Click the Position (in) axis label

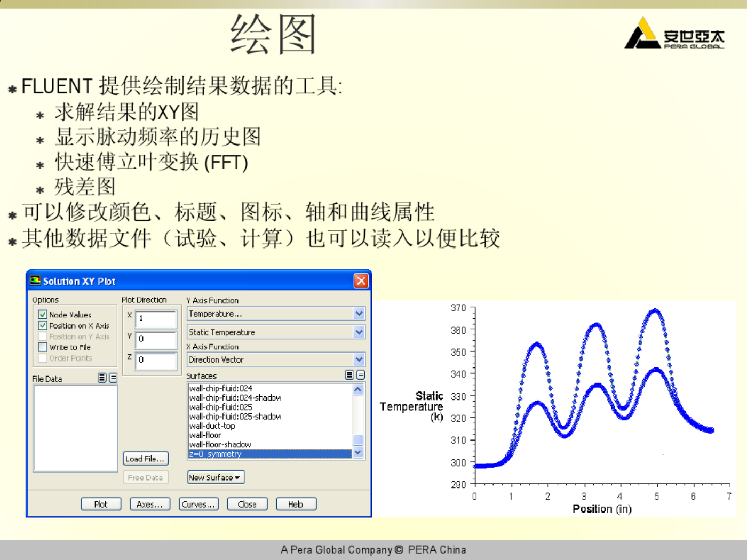602,509
